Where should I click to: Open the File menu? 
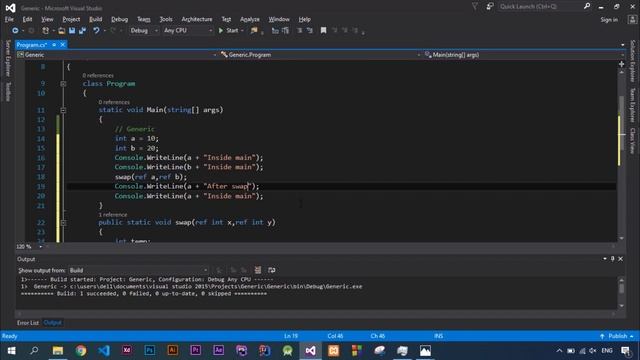point(9,19)
